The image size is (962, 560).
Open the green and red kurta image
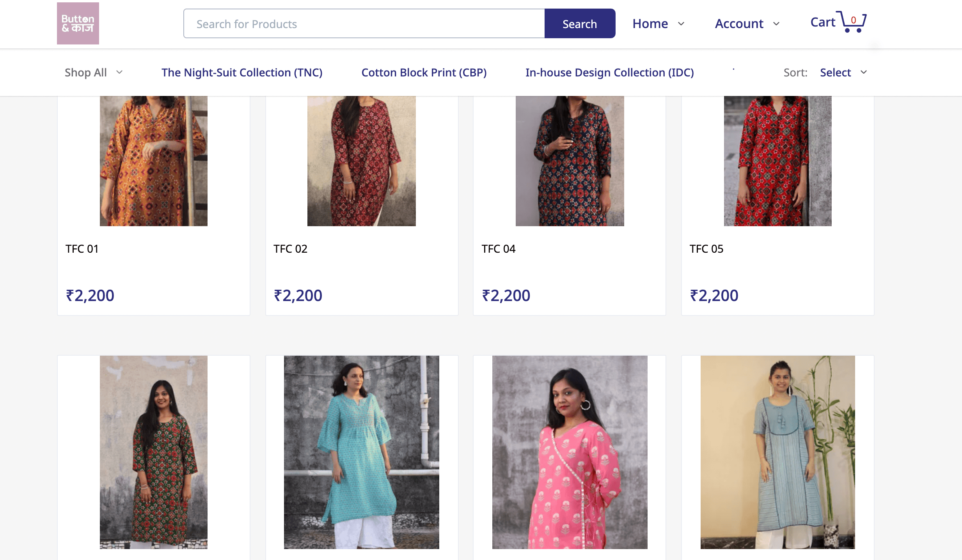(x=154, y=452)
